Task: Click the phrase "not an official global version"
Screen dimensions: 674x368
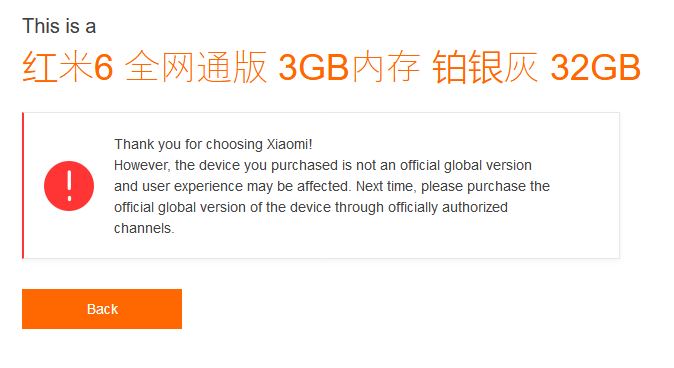Action: 444,165
